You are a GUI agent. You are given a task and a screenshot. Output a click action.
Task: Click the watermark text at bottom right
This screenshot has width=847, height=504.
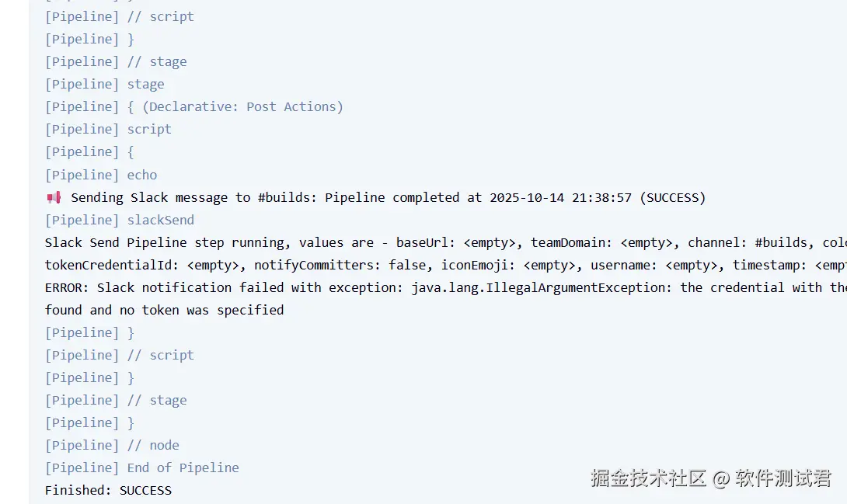710,478
